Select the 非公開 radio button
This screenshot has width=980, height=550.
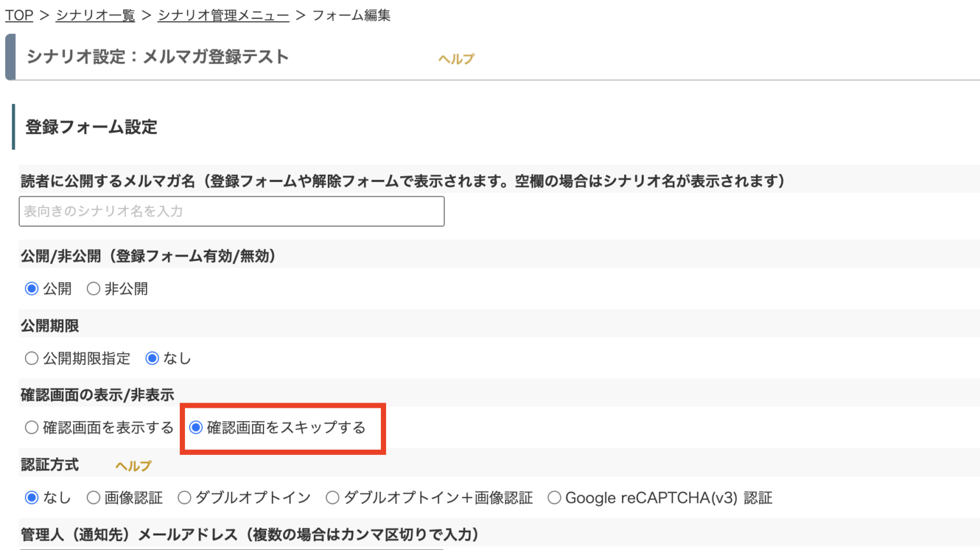point(94,288)
